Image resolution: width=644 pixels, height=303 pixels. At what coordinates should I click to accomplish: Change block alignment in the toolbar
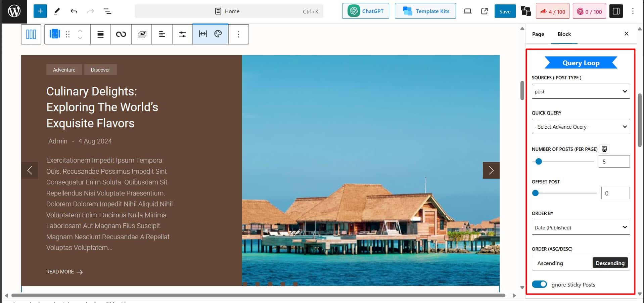(x=100, y=34)
